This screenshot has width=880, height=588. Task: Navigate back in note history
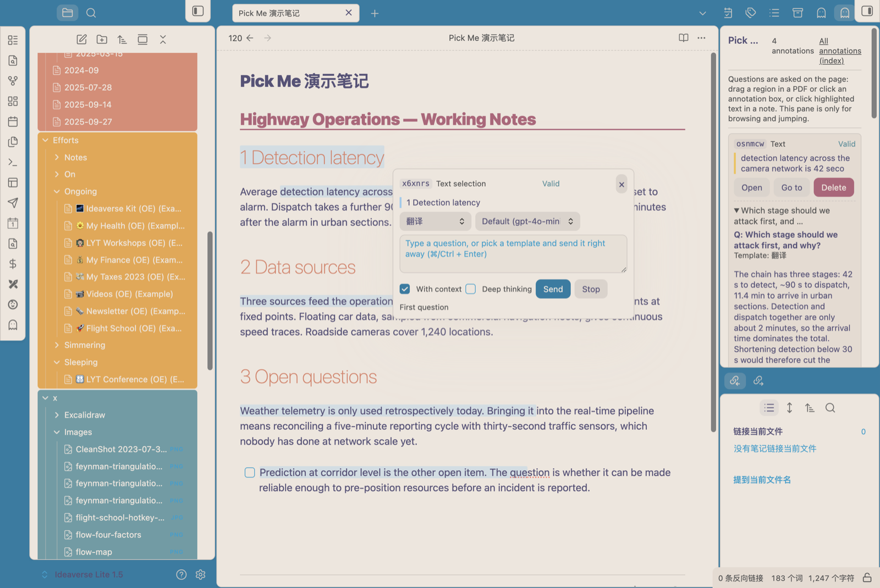point(250,38)
